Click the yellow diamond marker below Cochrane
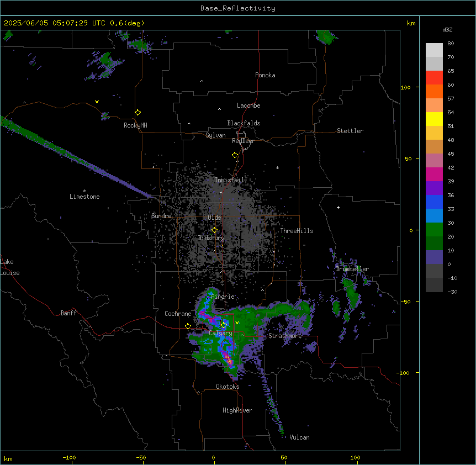This screenshot has height=465, width=476. [188, 326]
